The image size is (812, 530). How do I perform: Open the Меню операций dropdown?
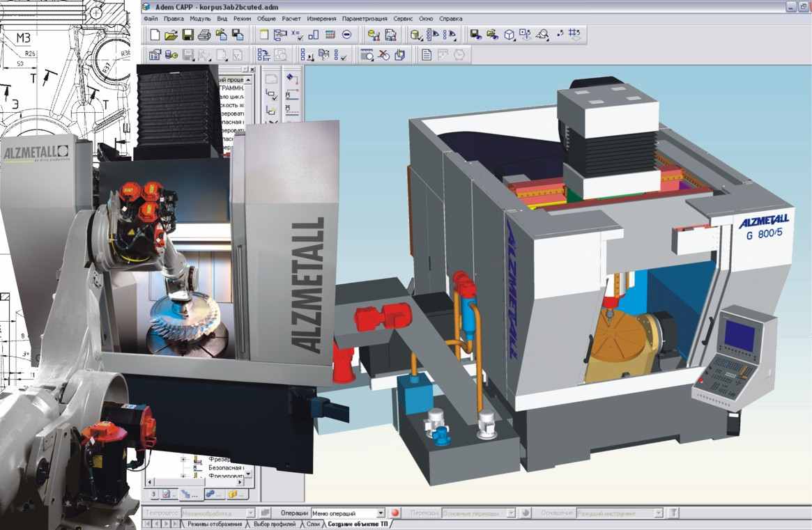[x=381, y=513]
